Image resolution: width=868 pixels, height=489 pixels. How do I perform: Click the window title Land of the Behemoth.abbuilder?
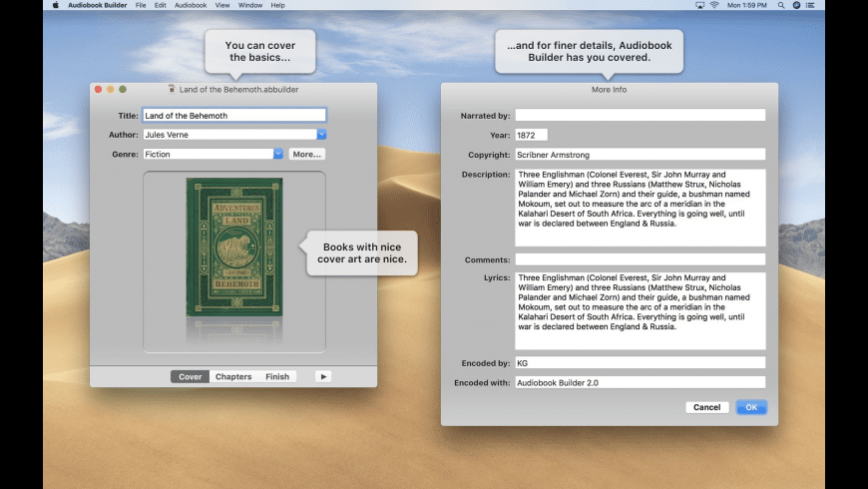[x=238, y=89]
